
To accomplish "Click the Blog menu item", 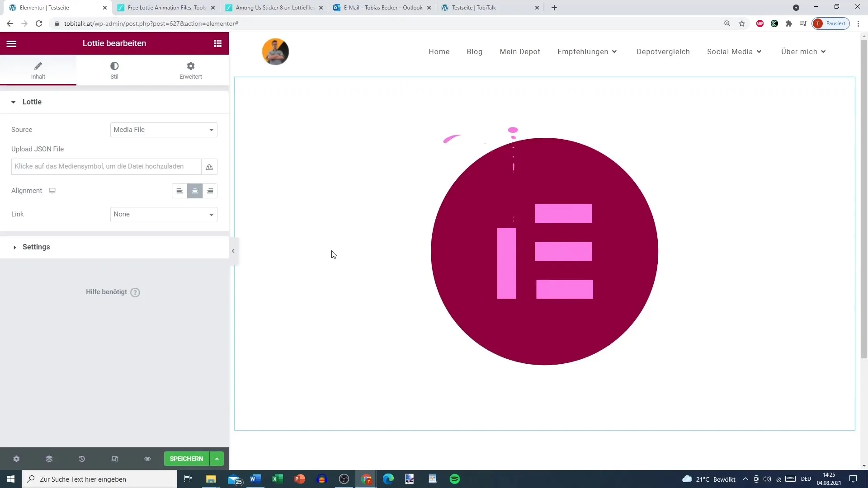I will click(x=474, y=52).
